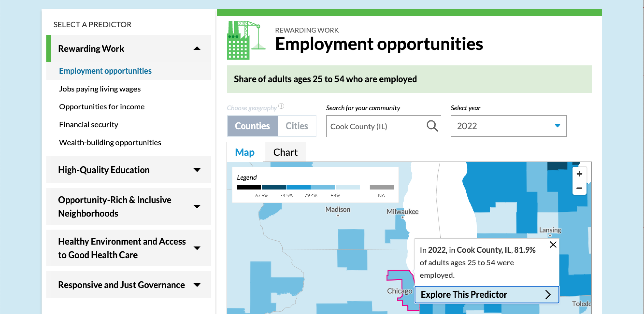The image size is (644, 314).
Task: Expand Opportunity-Rich & Inclusive Neighborhoods section
Action: [128, 206]
